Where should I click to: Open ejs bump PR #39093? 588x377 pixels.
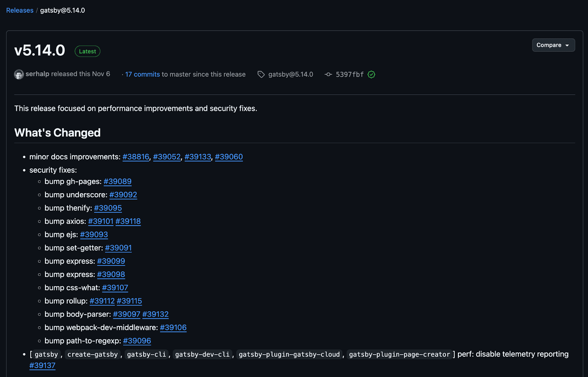point(94,234)
